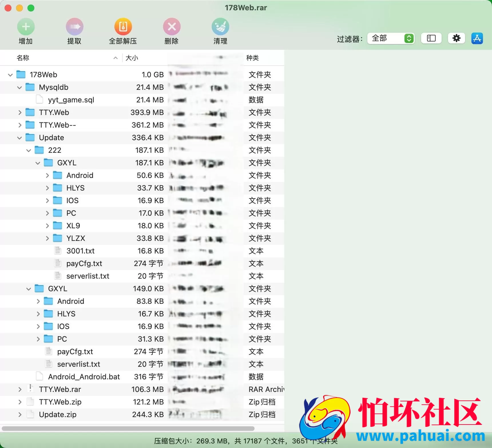This screenshot has height=448, width=492.
Task: Expand the XL9 folder chevron
Action: [47, 226]
